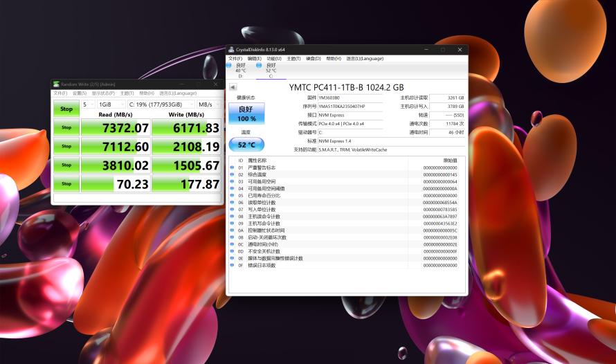Image resolution: width=616 pixels, height=364 pixels.
Task: Open 文件(F) menu in CrystalDiskMark
Action: 60,93
